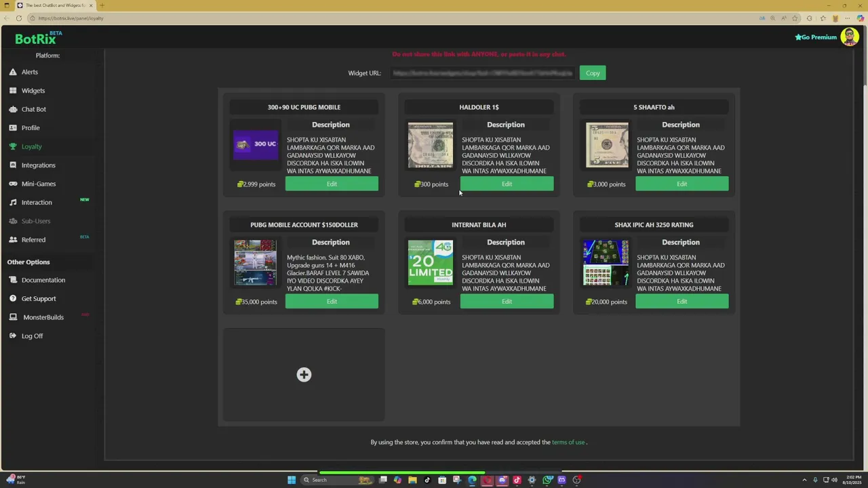Open File Explorer from the taskbar
This screenshot has height=488, width=868.
pyautogui.click(x=412, y=480)
